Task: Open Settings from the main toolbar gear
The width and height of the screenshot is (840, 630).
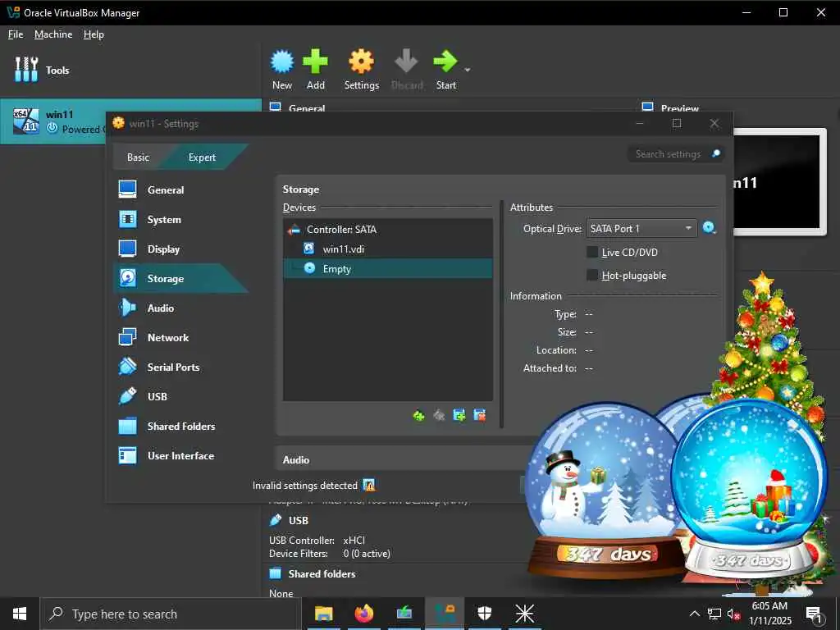Action: click(361, 62)
